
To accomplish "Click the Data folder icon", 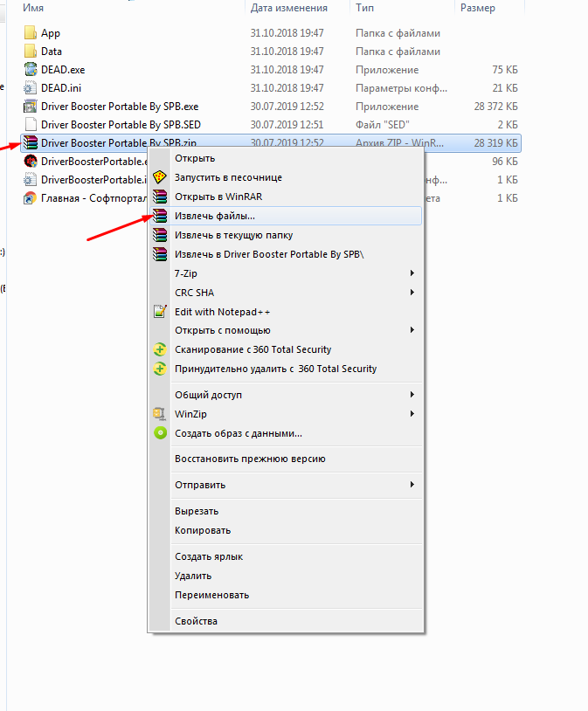I will pyautogui.click(x=30, y=52).
